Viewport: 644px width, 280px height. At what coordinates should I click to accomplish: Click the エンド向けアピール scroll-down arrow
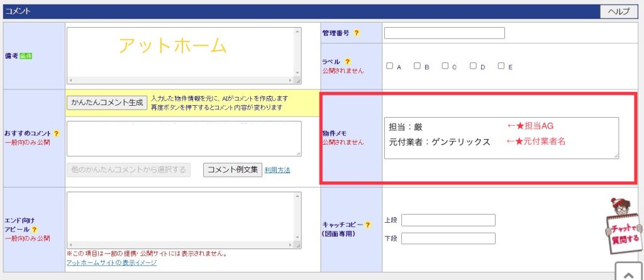(x=298, y=238)
